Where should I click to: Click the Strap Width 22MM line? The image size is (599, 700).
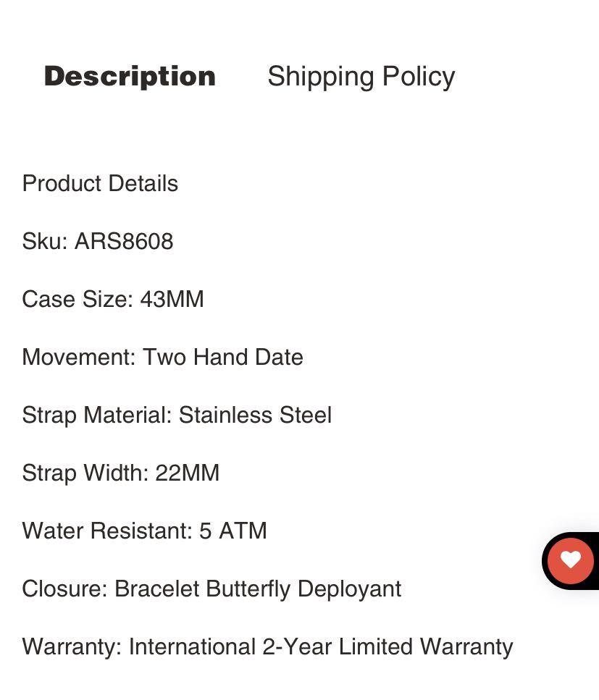pos(121,473)
